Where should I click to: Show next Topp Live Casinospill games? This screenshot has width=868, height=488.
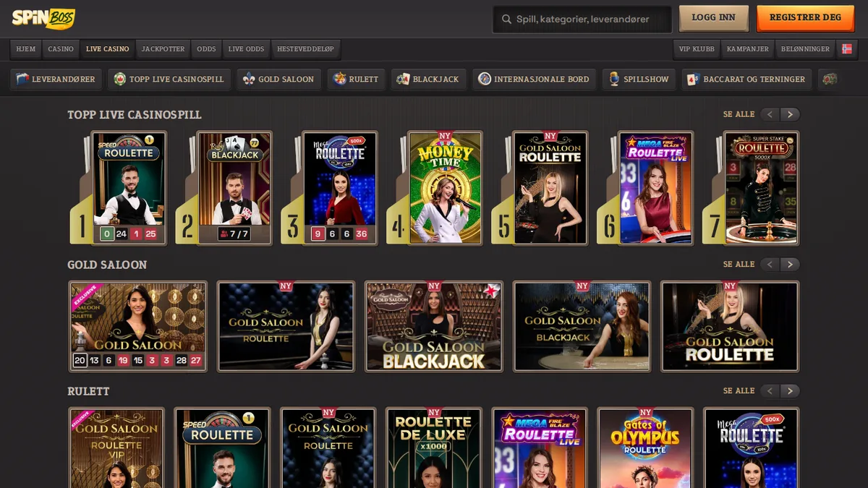pyautogui.click(x=790, y=114)
